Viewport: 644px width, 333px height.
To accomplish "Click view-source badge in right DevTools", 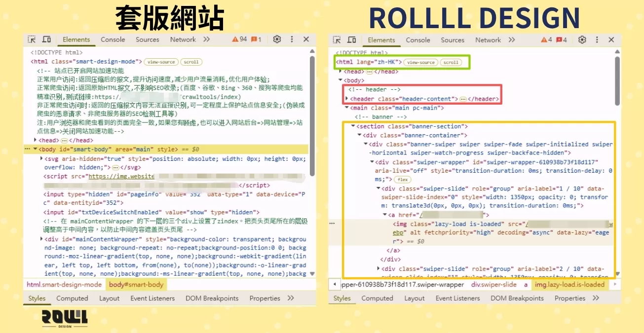I will pyautogui.click(x=421, y=62).
